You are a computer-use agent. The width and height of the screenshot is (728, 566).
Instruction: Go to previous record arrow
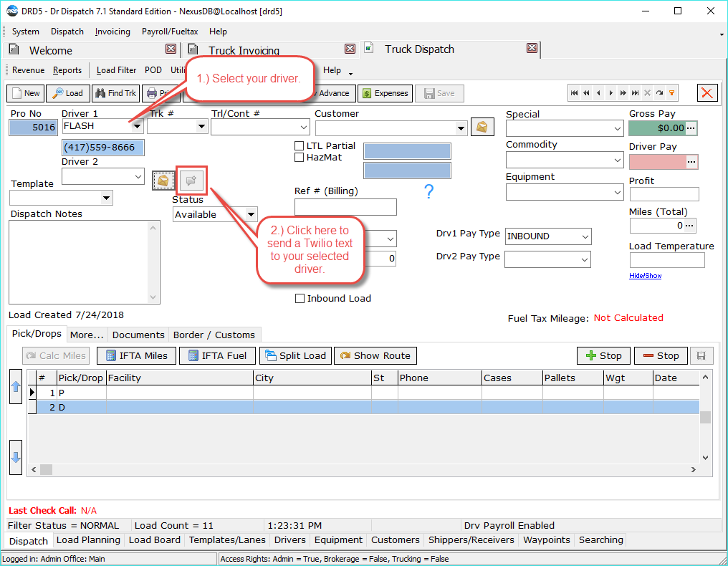pos(598,93)
